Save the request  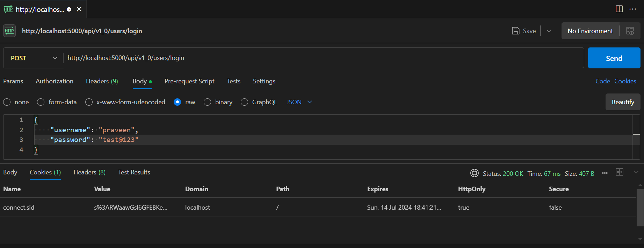coord(524,31)
